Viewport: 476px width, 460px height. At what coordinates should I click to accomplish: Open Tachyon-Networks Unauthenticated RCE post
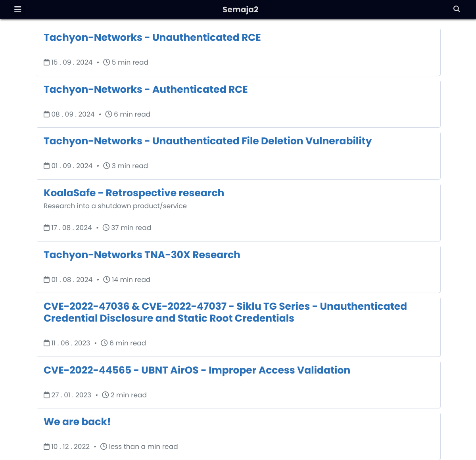point(152,37)
